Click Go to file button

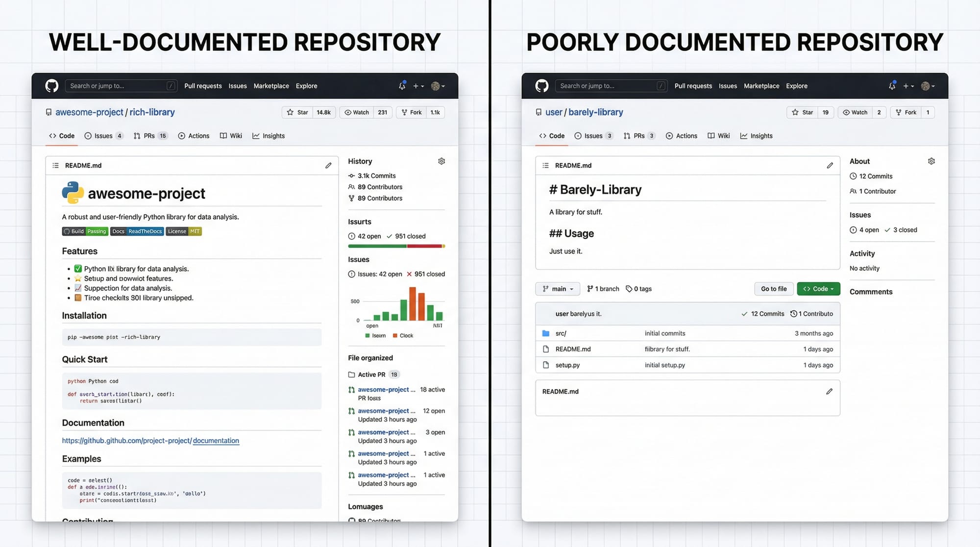pyautogui.click(x=774, y=289)
